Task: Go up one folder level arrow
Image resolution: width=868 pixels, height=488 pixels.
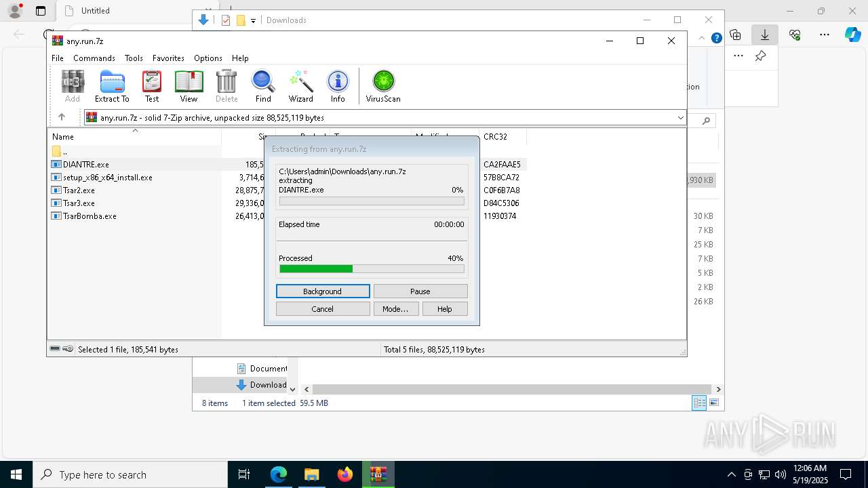Action: tap(62, 117)
